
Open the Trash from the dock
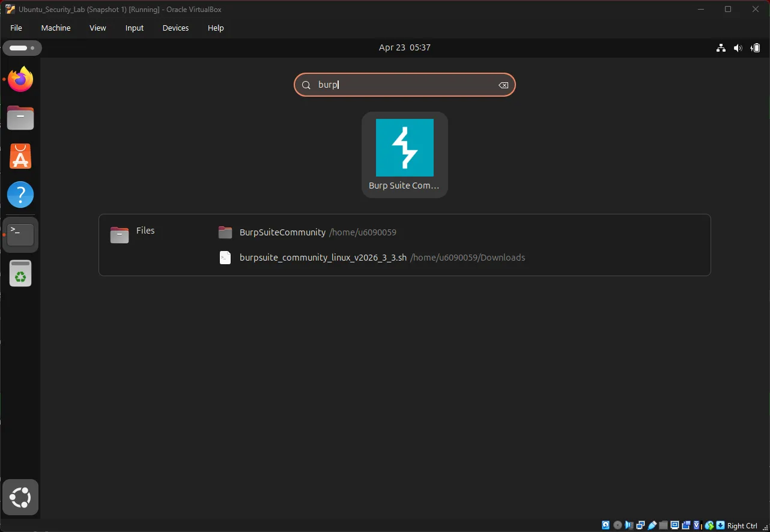point(20,273)
